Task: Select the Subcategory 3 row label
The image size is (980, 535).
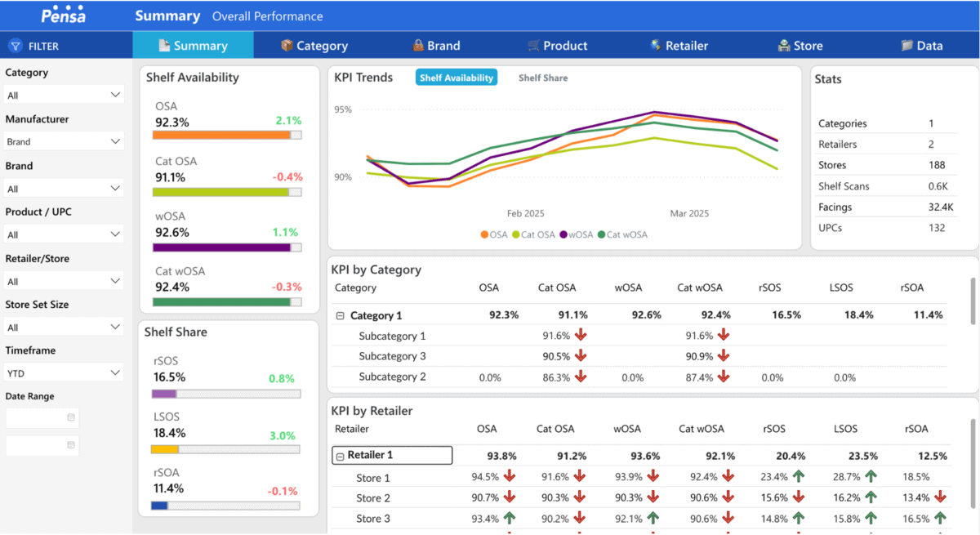Action: point(392,356)
